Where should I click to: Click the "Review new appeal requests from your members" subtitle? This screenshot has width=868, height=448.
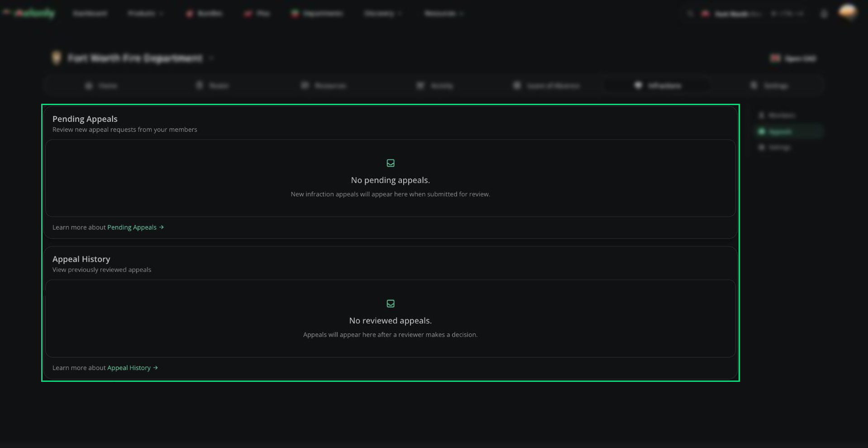[125, 130]
